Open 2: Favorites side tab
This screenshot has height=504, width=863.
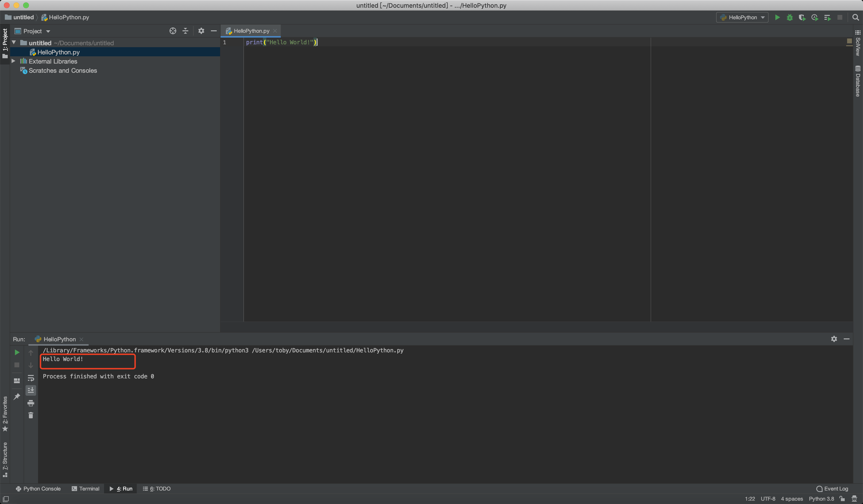click(5, 414)
